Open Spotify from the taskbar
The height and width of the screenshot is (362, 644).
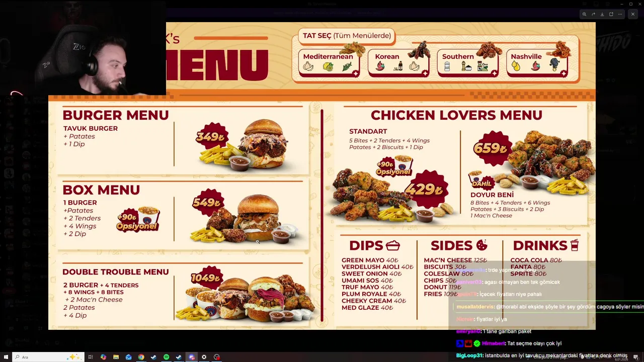tap(166, 357)
